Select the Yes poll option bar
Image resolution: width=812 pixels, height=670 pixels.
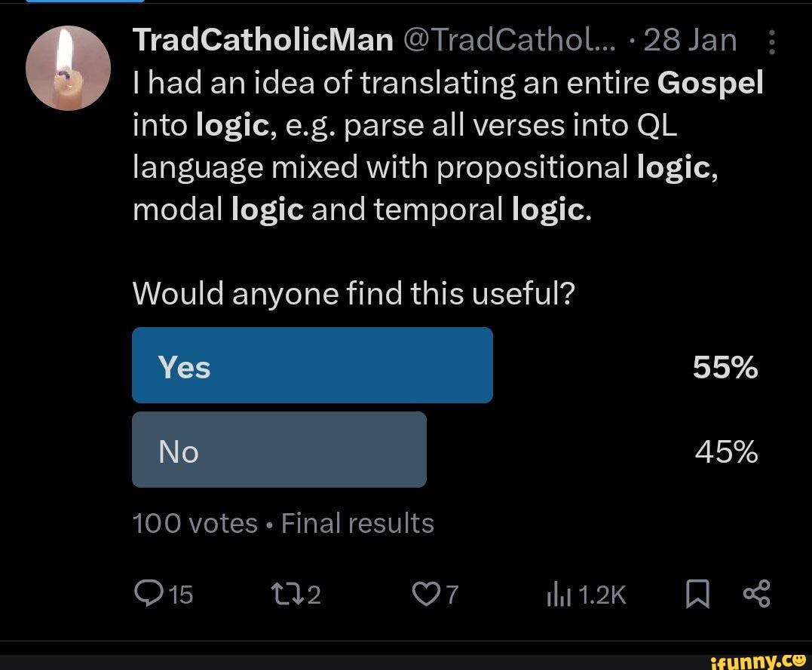pyautogui.click(x=312, y=365)
